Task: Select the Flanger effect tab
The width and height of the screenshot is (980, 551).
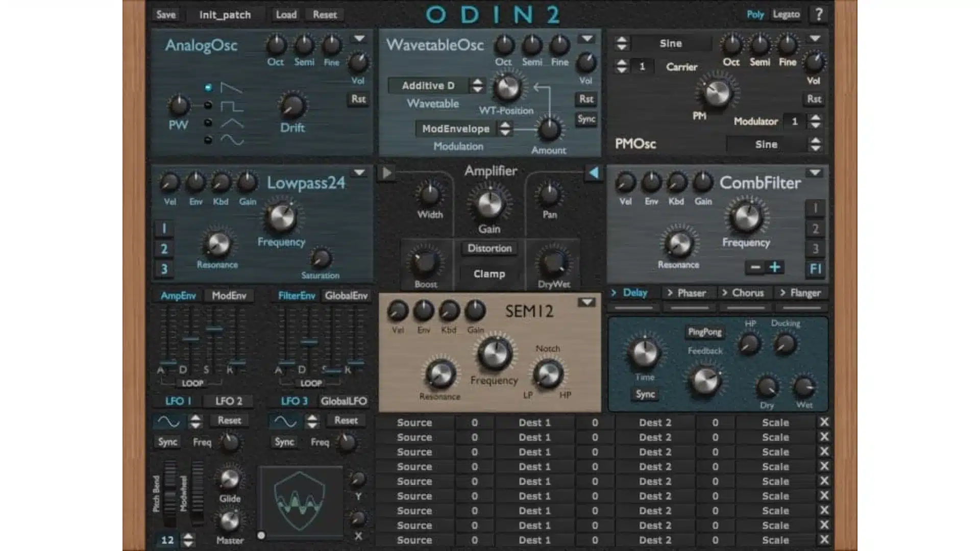Action: (800, 293)
